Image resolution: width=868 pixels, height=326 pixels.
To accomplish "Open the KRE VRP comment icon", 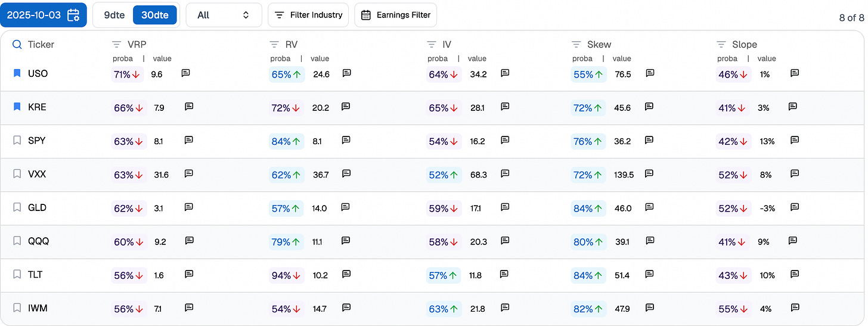I will point(189,107).
